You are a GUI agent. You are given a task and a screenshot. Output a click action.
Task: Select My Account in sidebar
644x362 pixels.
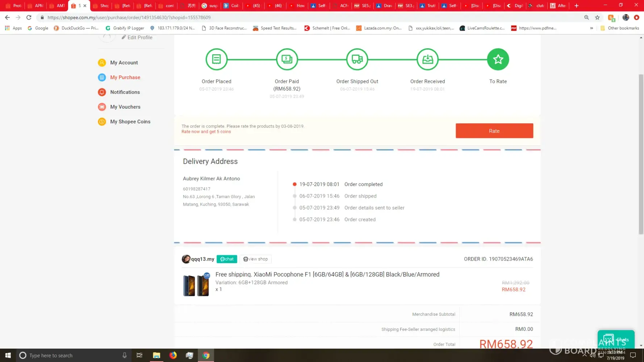(x=124, y=63)
